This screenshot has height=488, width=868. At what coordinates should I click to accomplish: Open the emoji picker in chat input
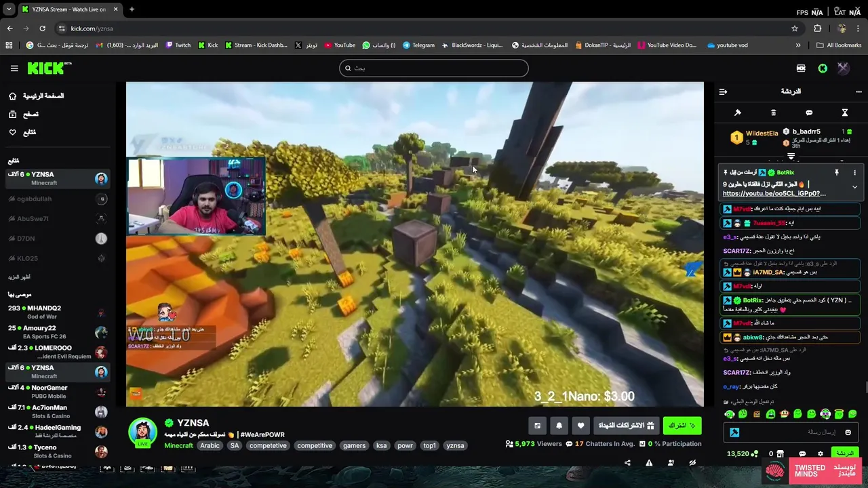pyautogui.click(x=848, y=432)
